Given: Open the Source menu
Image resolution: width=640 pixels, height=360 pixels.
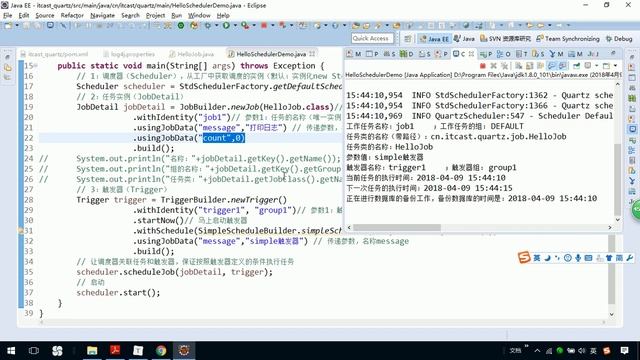Looking at the screenshot, I should 45,16.
